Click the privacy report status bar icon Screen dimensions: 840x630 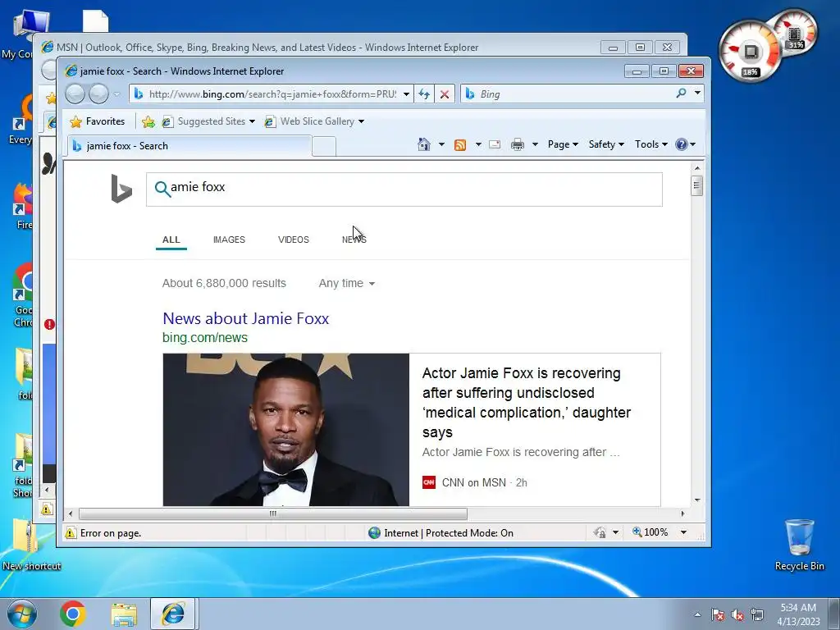(600, 532)
